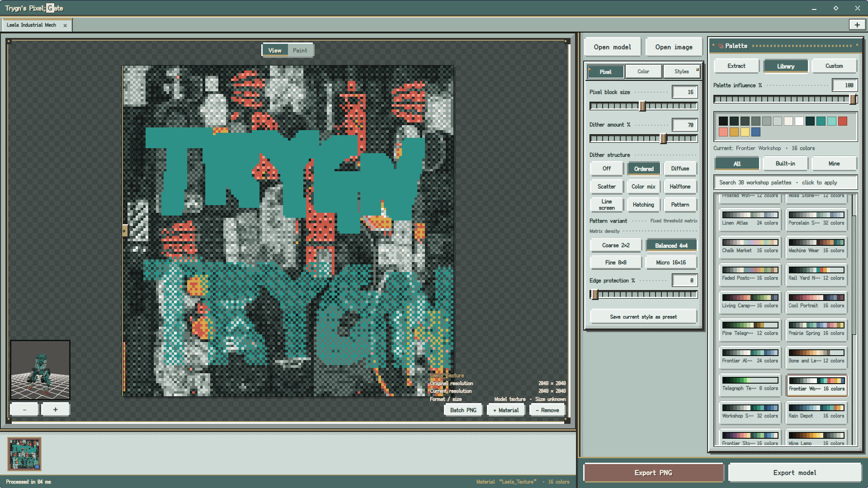868x488 pixels.
Task: Apply the Prairie Spring palette
Action: [816, 329]
